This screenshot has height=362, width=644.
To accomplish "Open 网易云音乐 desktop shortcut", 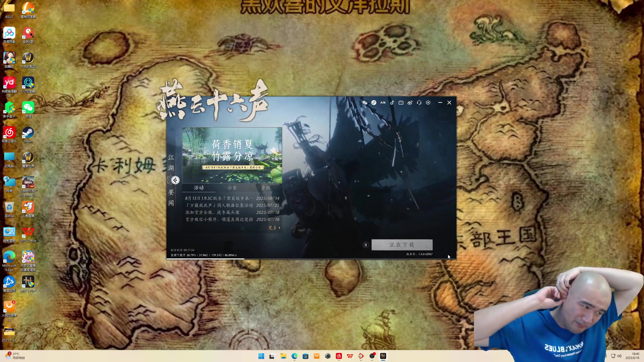I will 9,135.
